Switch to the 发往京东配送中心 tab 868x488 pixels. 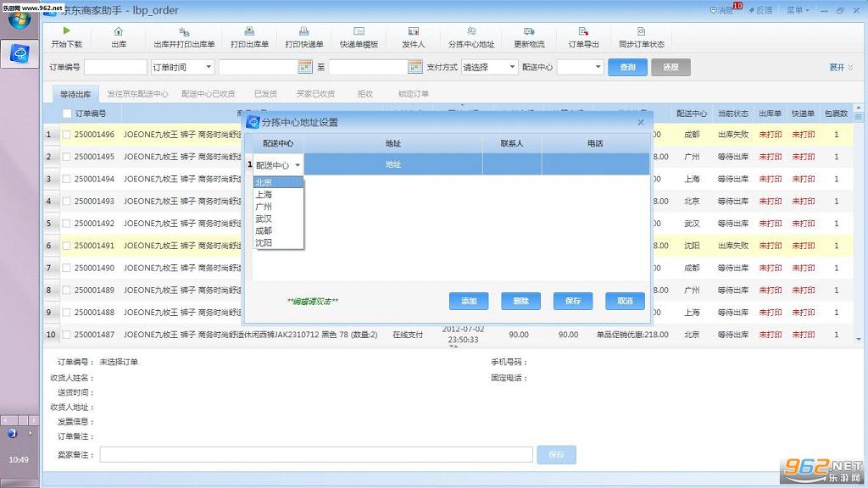click(x=137, y=94)
